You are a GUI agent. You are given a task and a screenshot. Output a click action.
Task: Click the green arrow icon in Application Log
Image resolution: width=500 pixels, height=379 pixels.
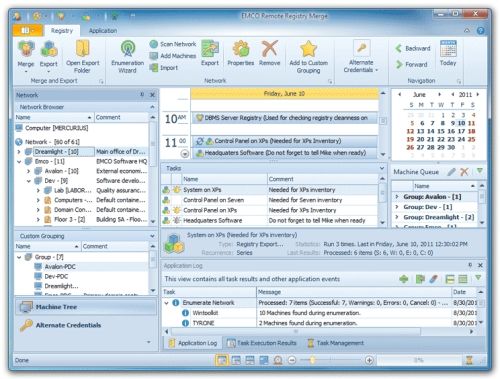(403, 279)
